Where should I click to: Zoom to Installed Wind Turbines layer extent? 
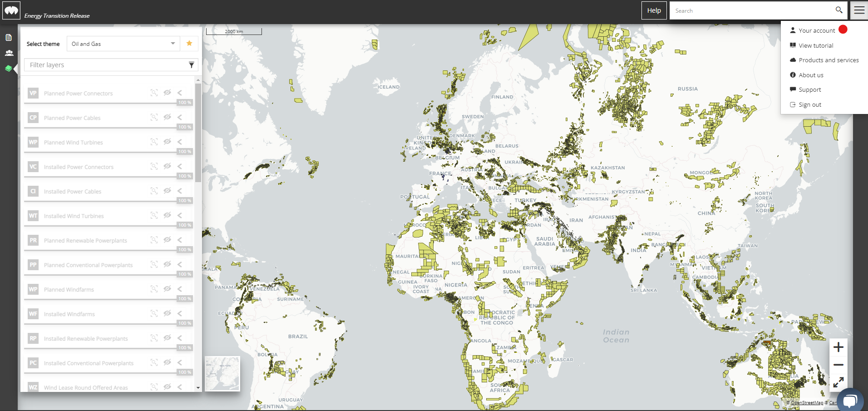(154, 215)
